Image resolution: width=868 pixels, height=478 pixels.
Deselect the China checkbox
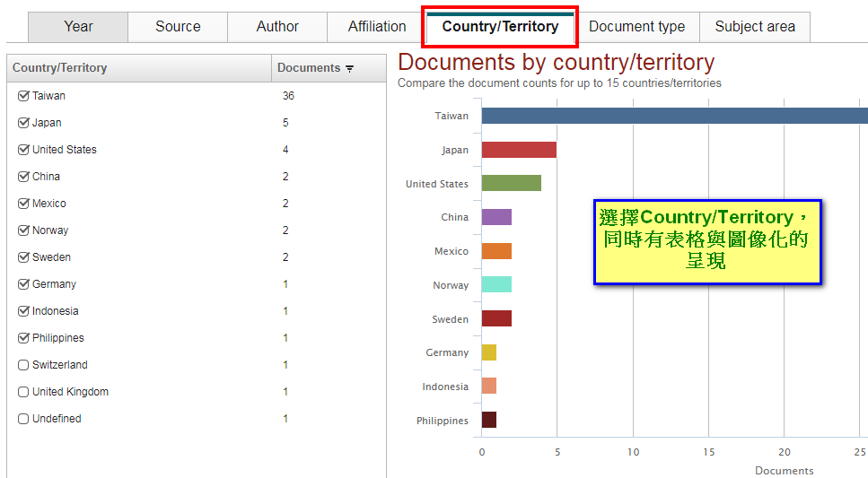tap(23, 177)
